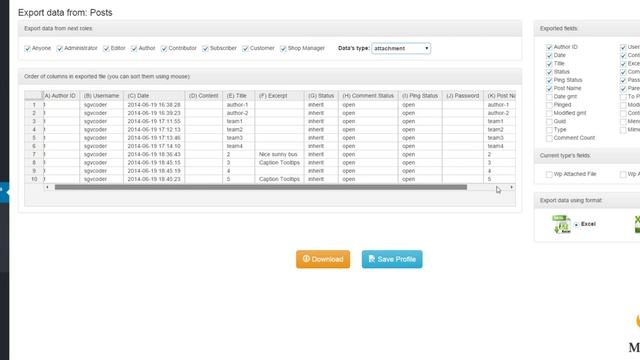This screenshot has width=640, height=360.
Task: Enable the Type exported field
Action: (x=549, y=130)
